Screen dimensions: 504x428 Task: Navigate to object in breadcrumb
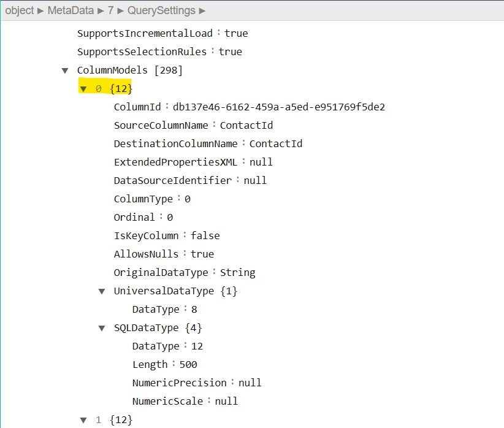pos(19,10)
